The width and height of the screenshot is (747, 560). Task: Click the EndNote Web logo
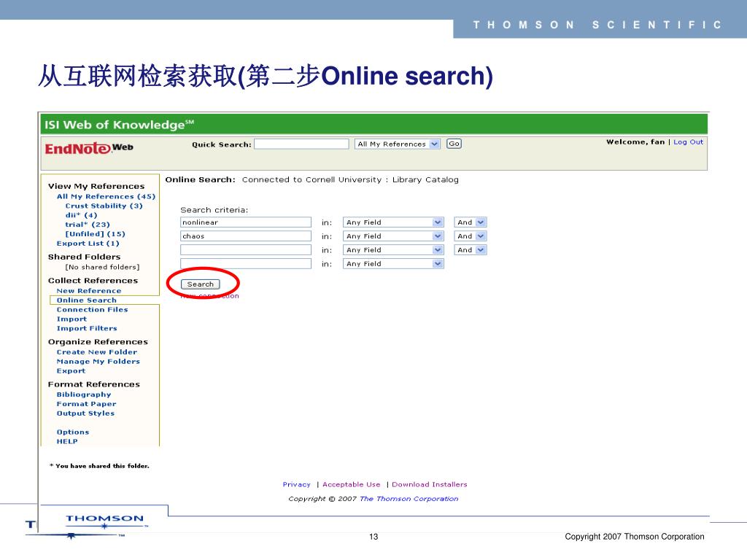pyautogui.click(x=89, y=148)
